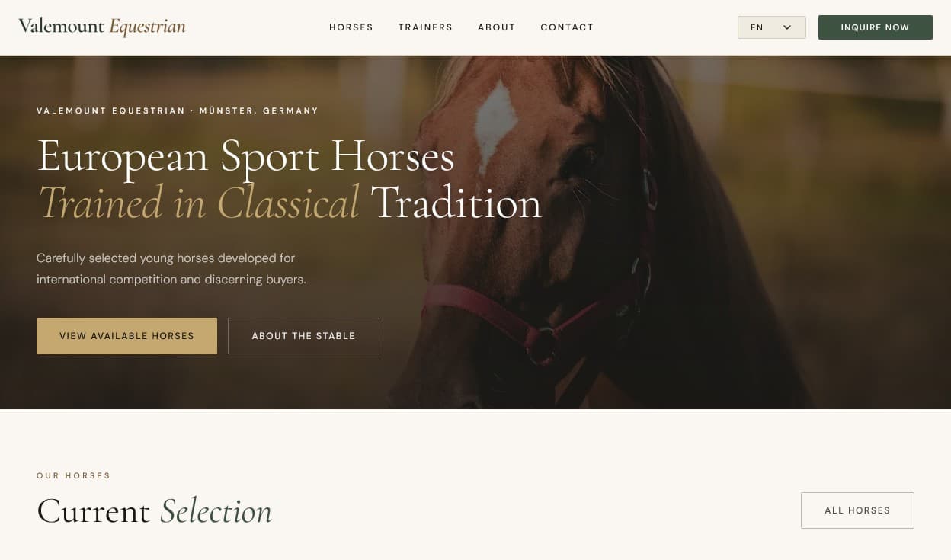Open the Horses navigation item
The image size is (951, 560).
tap(351, 27)
